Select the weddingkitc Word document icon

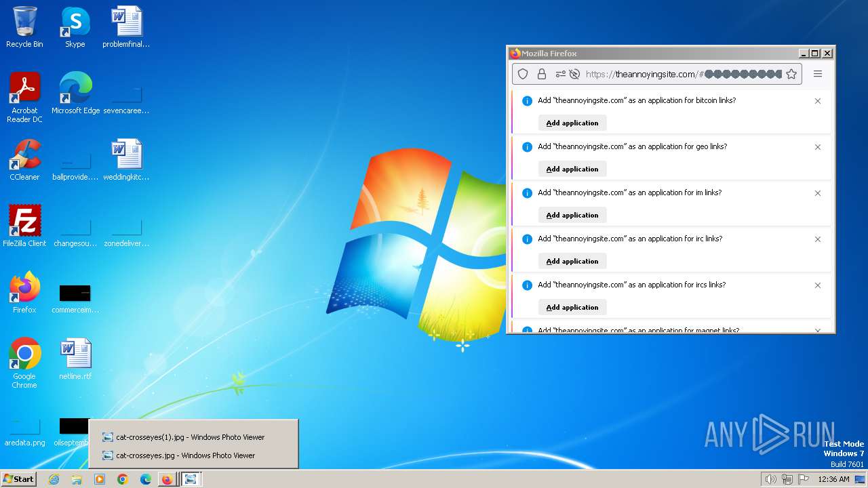[126, 160]
